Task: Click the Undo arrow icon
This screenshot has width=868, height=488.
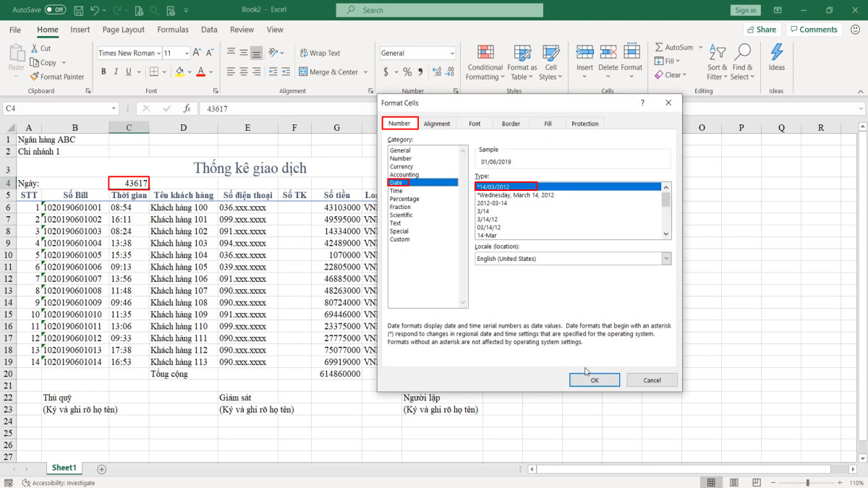Action: [96, 10]
